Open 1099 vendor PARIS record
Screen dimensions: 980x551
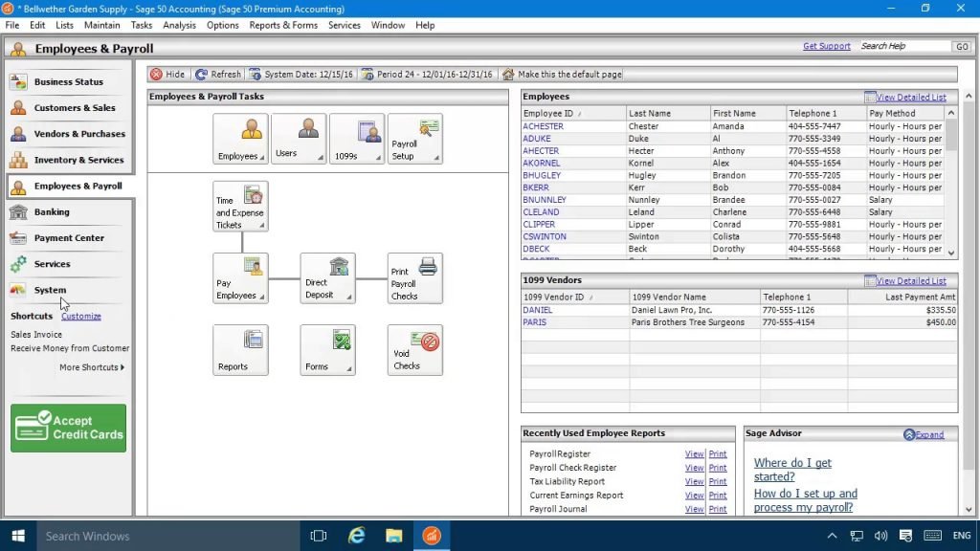click(534, 322)
